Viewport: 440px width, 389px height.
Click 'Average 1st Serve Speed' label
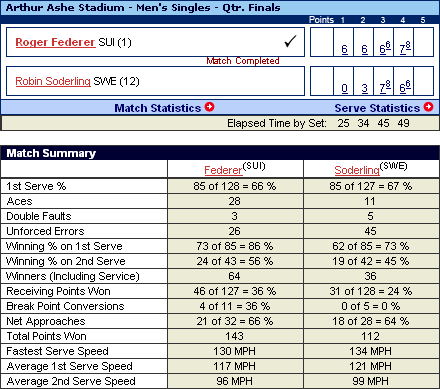[69, 366]
